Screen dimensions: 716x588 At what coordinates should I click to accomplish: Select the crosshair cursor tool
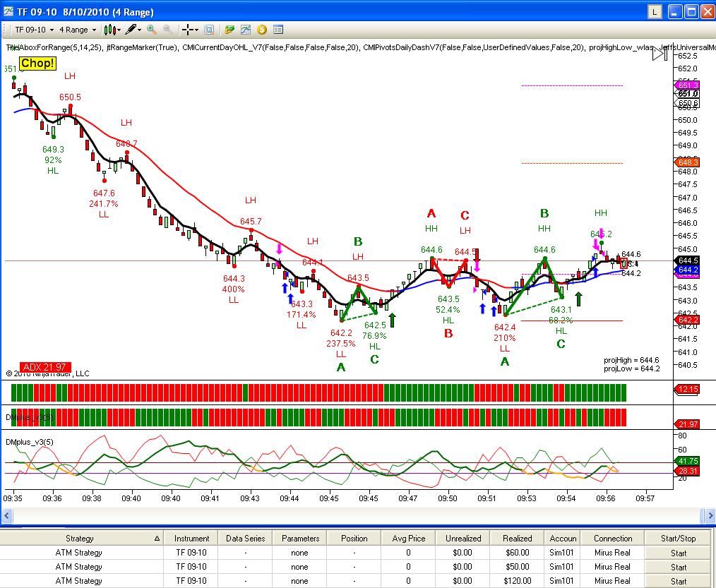click(x=187, y=30)
